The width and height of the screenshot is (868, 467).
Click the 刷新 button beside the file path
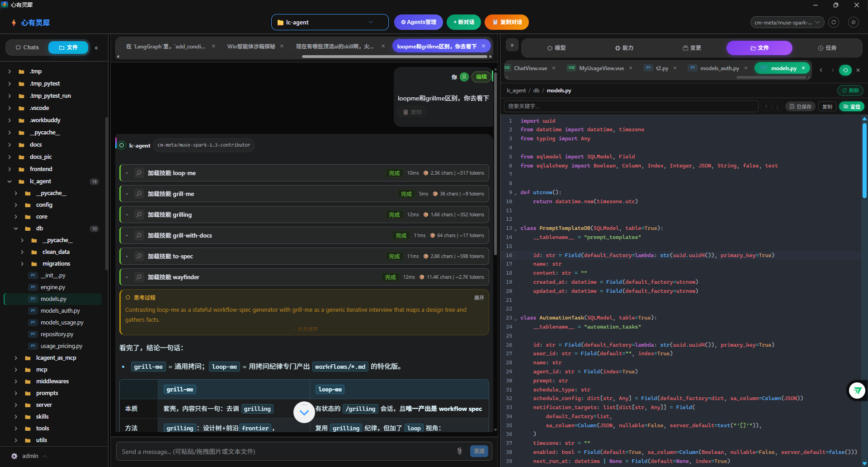(x=850, y=91)
